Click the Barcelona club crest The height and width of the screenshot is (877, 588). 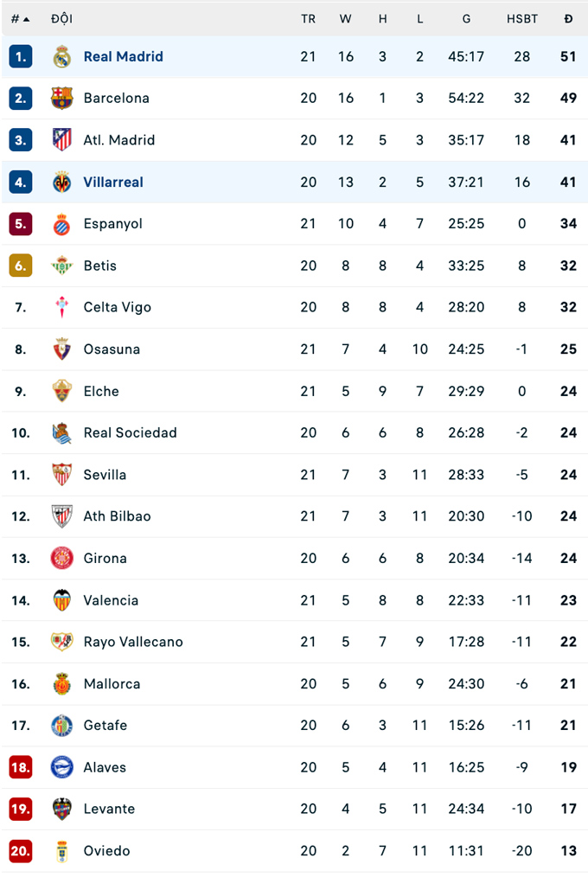point(61,99)
